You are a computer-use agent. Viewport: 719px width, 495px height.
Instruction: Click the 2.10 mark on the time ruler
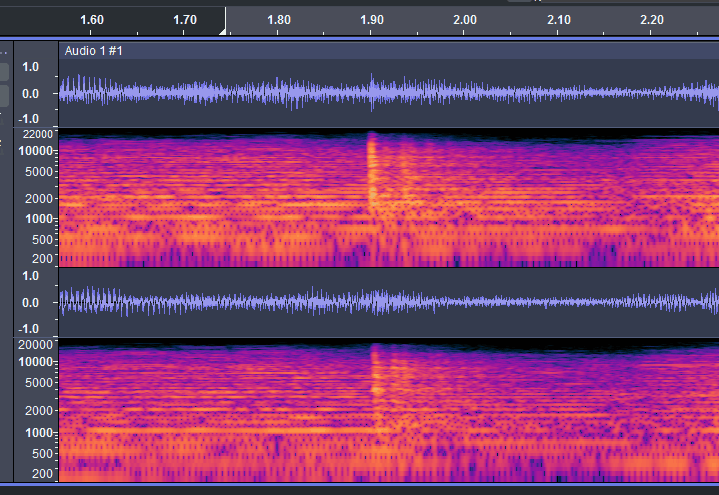pos(559,20)
